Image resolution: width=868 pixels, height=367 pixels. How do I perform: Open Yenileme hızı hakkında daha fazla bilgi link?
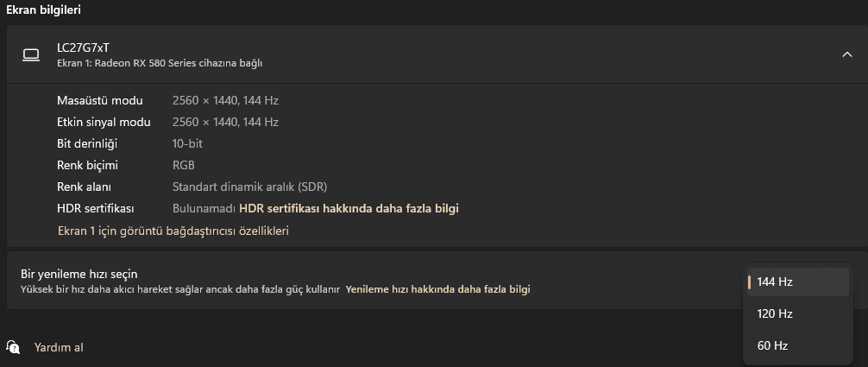[x=437, y=289]
